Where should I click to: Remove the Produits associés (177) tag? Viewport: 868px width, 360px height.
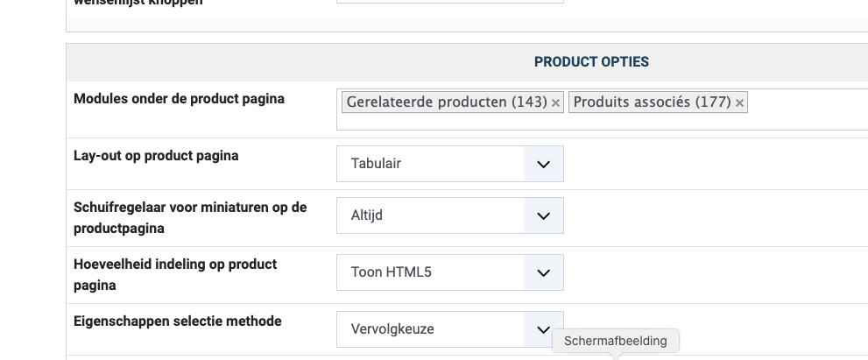(740, 103)
